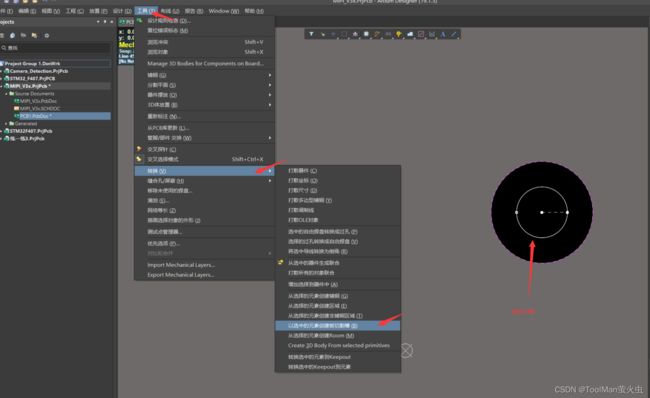Choose the Browse Violations Shift+V entry
The height and width of the screenshot is (398, 650).
click(x=205, y=42)
